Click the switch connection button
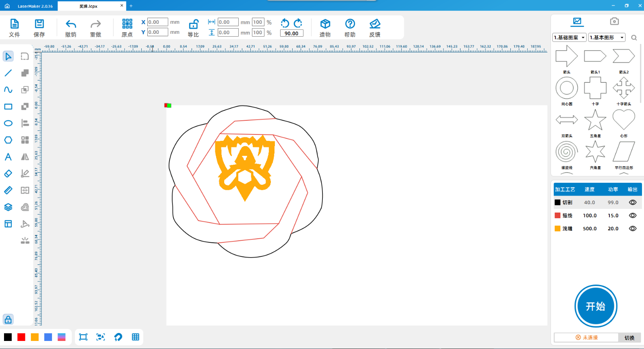The width and height of the screenshot is (644, 349). (x=629, y=338)
